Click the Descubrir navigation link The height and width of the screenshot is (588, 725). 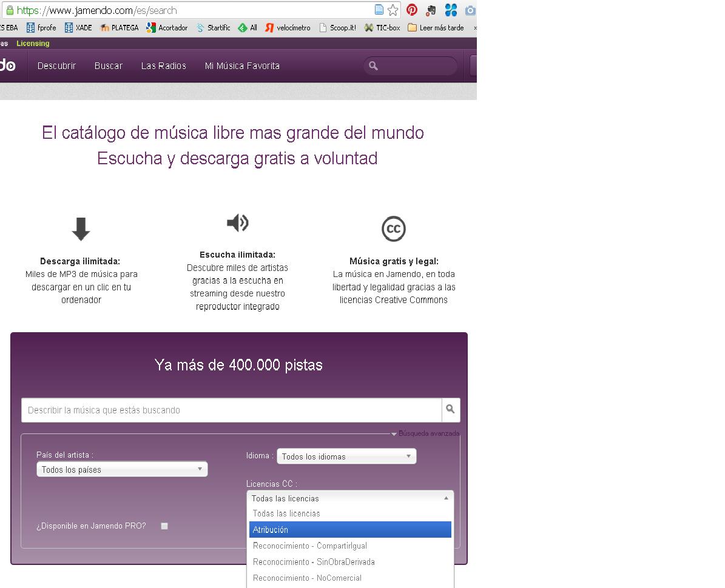click(x=56, y=66)
